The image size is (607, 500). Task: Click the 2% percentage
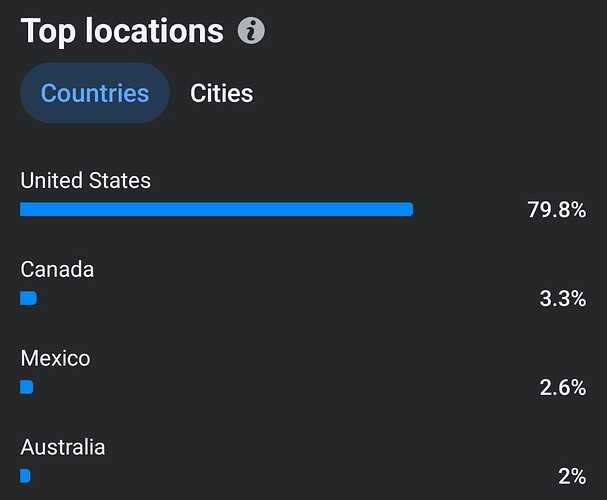click(x=572, y=476)
